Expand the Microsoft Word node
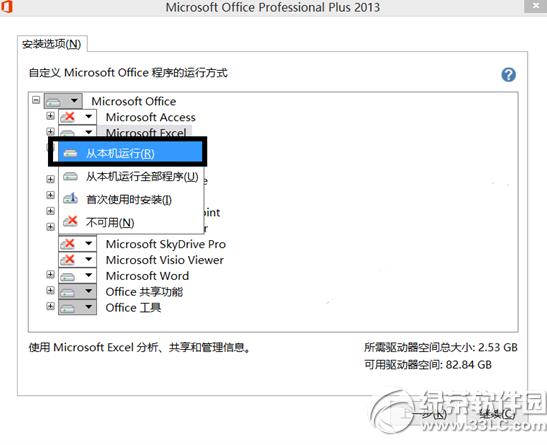 pyautogui.click(x=50, y=275)
